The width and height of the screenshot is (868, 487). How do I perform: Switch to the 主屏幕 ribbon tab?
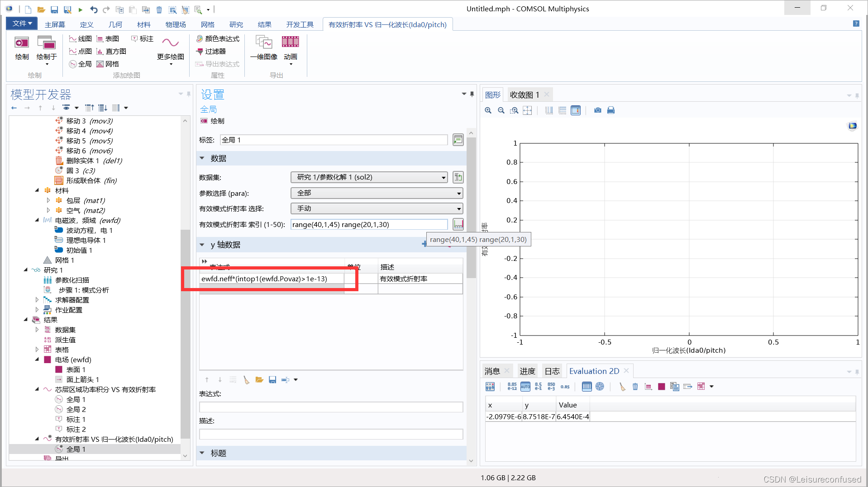click(x=55, y=24)
